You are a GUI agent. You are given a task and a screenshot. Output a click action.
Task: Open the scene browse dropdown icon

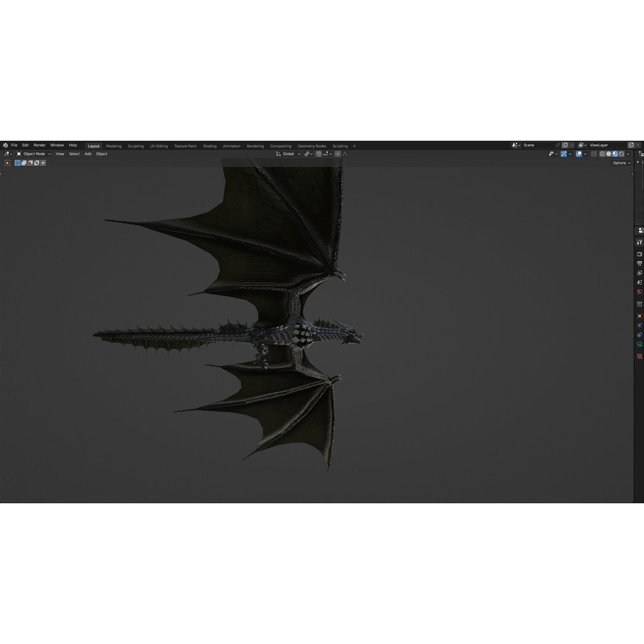coord(516,145)
